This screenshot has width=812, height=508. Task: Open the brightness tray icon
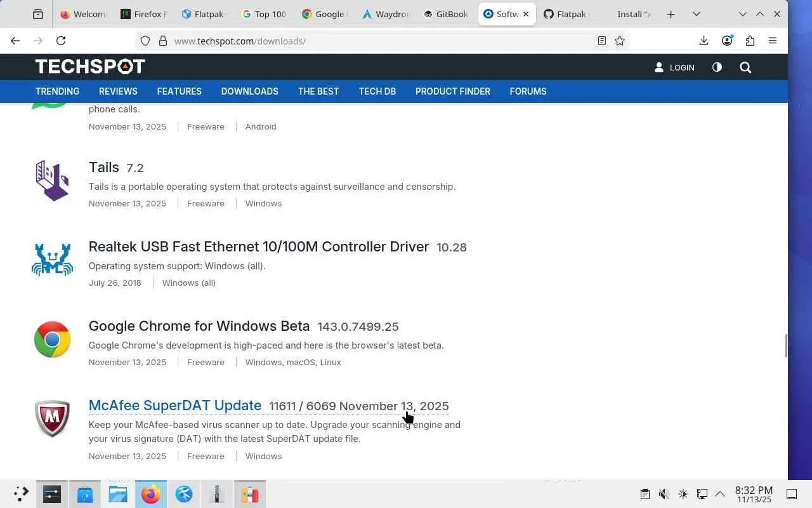point(683,494)
